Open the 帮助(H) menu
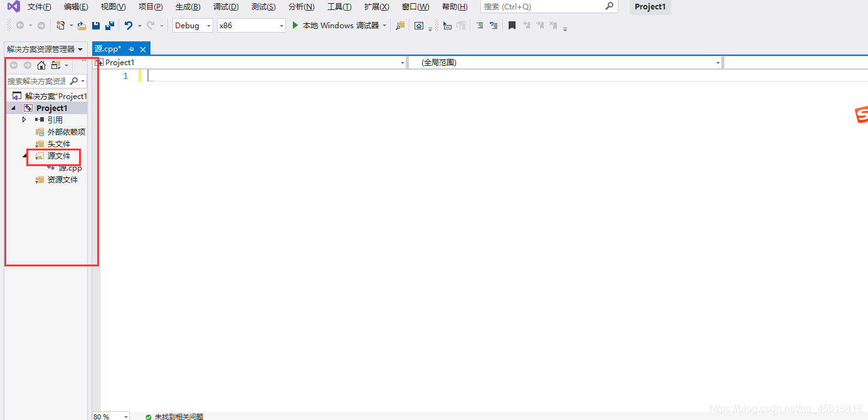This screenshot has height=420, width=868. (x=455, y=7)
